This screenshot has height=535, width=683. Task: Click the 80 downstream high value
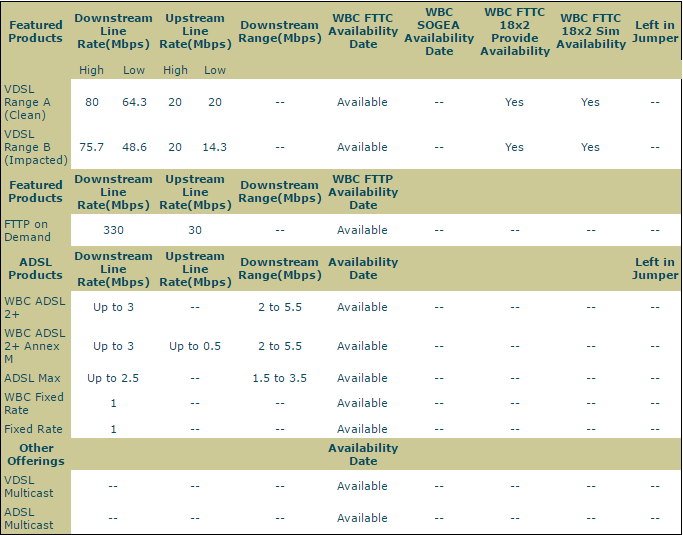[92, 102]
